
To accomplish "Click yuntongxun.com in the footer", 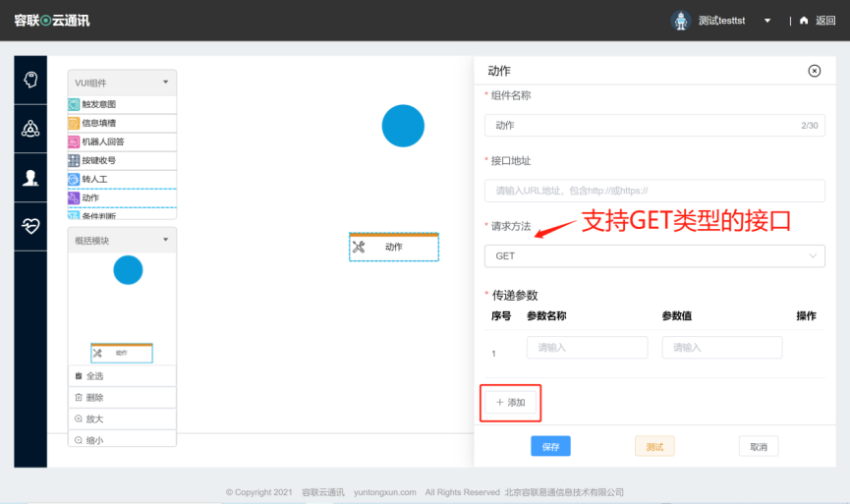I will [385, 492].
